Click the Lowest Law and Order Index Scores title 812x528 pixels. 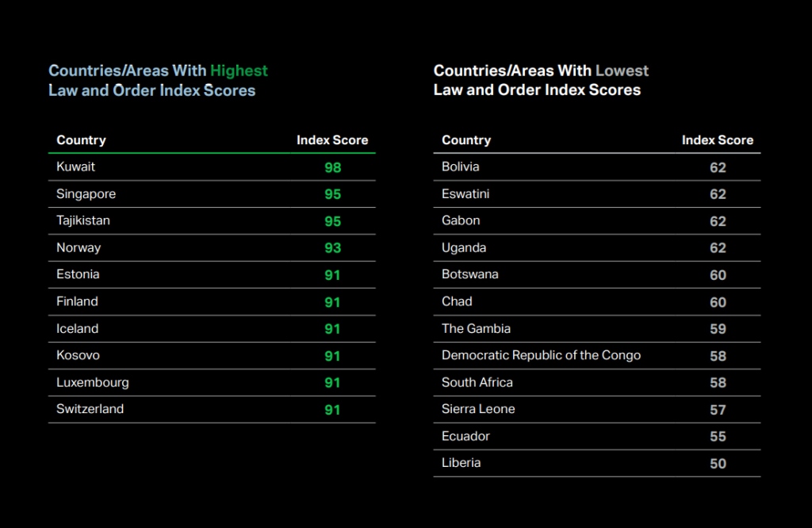[x=541, y=80]
